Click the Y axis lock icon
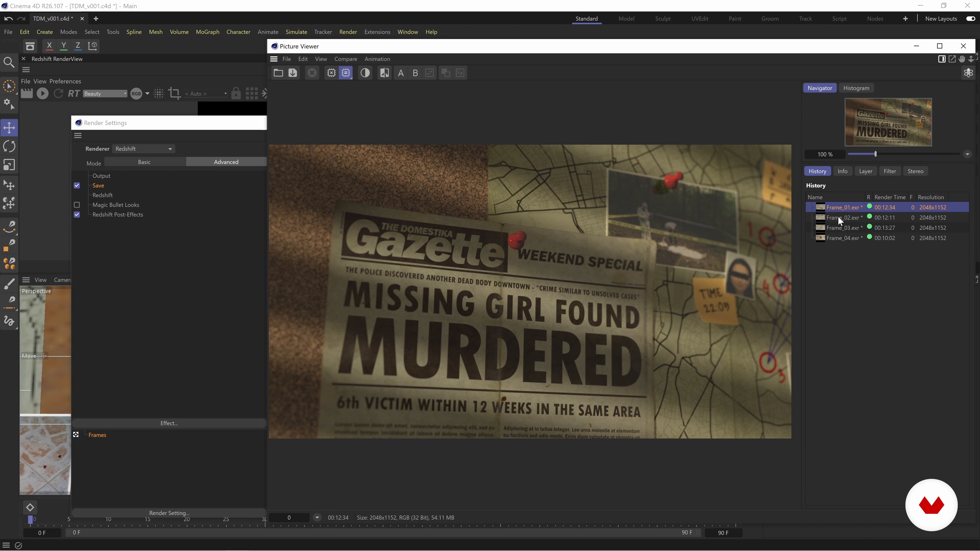 click(x=64, y=46)
